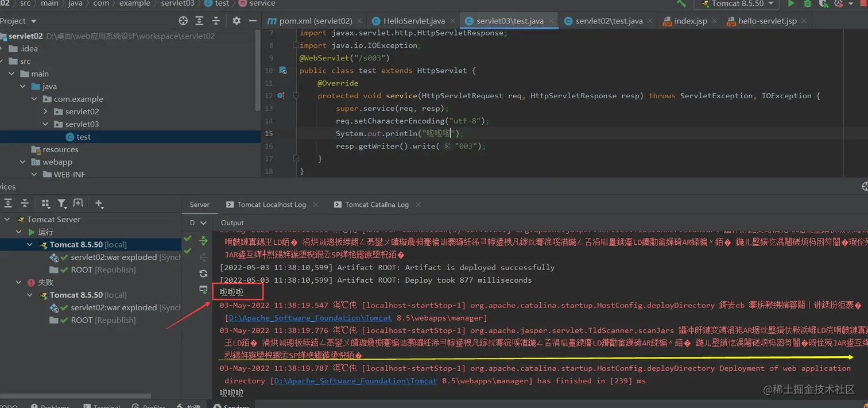The height and width of the screenshot is (408, 868).
Task: Click the Project panel vertical scrollbar
Action: (x=257, y=69)
